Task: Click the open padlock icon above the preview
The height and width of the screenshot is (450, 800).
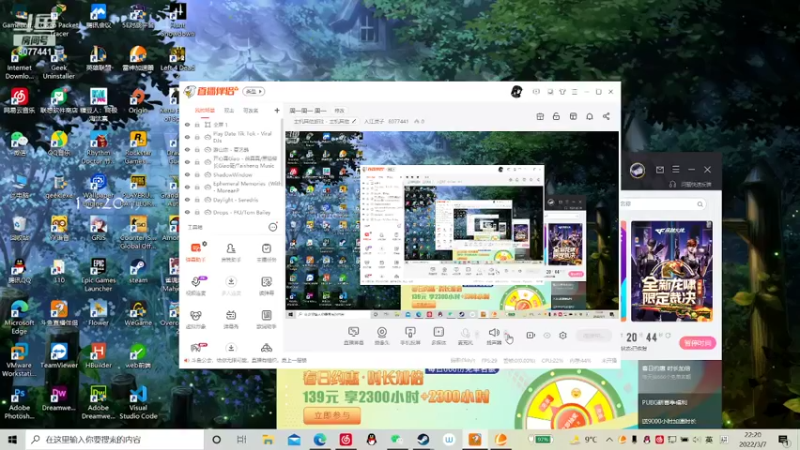Action: click(556, 116)
